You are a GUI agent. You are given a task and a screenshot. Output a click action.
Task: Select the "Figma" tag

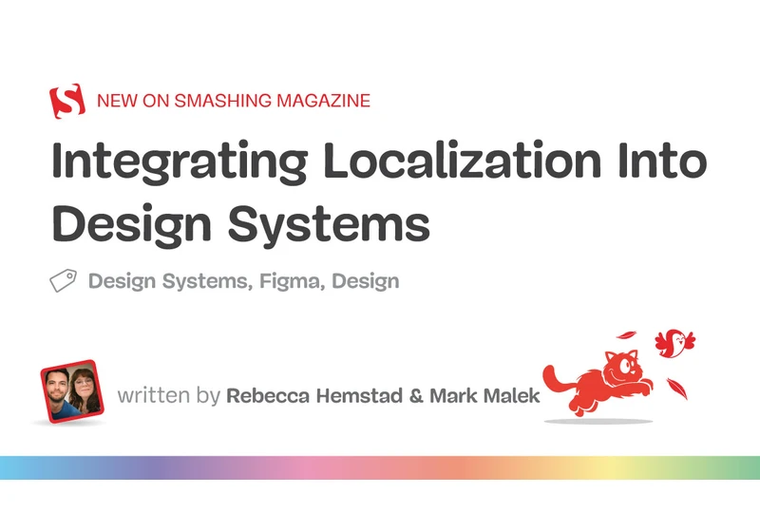click(293, 281)
